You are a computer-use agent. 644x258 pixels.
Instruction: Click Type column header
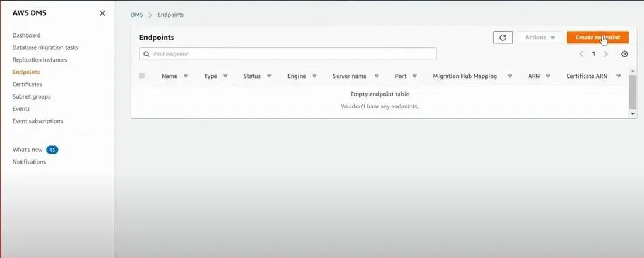click(210, 76)
